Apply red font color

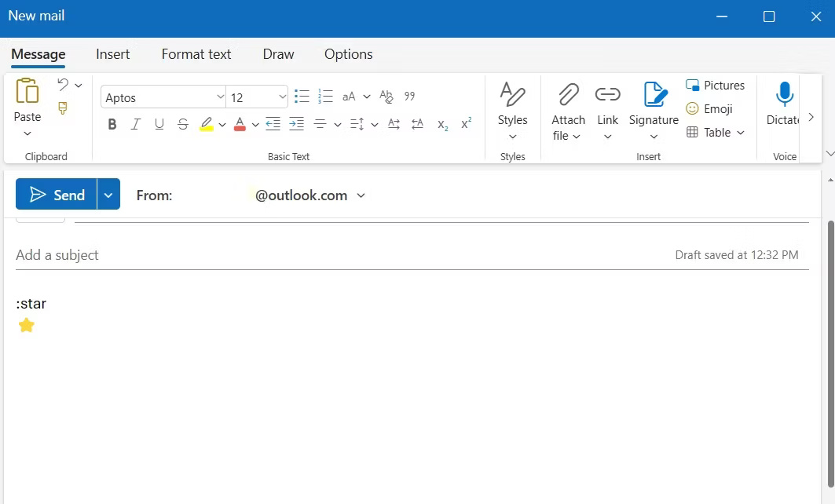coord(240,124)
